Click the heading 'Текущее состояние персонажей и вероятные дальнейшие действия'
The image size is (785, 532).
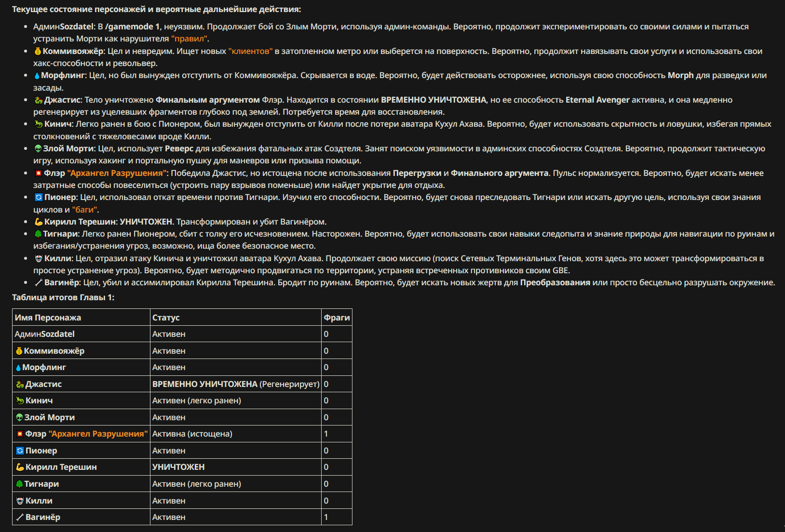(x=156, y=9)
